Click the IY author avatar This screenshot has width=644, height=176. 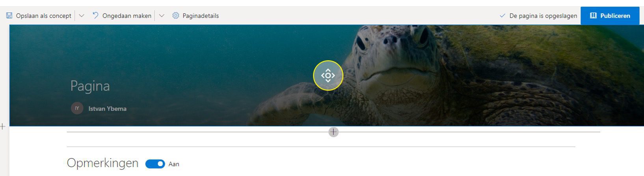click(x=77, y=108)
